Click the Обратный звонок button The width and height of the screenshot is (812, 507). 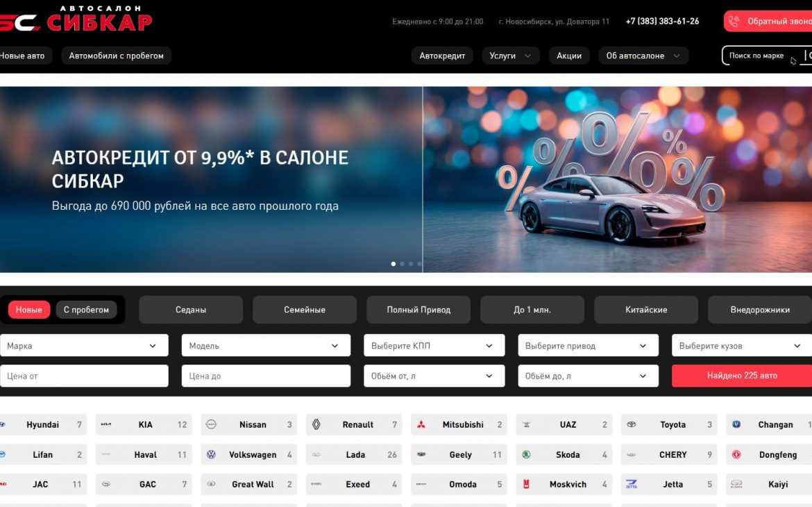pyautogui.click(x=768, y=22)
